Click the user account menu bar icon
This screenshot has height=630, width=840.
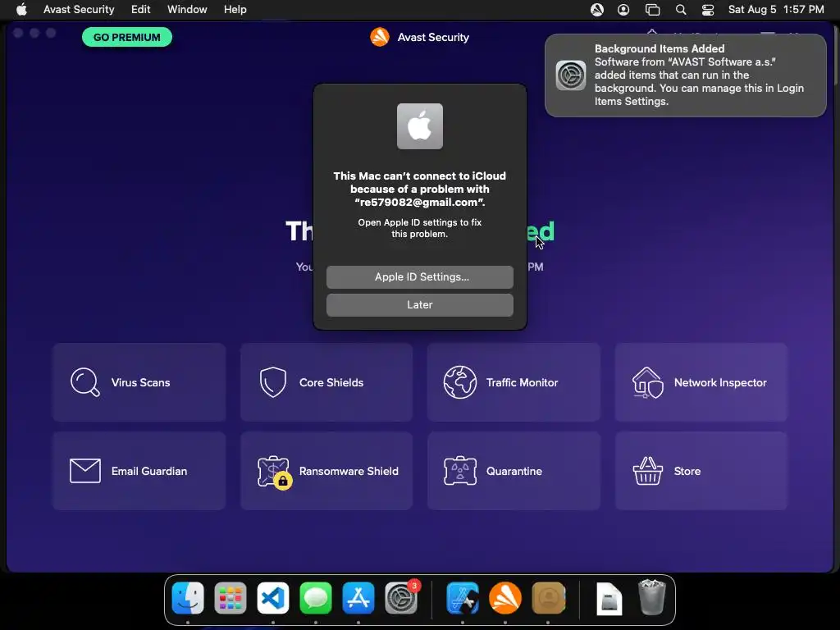pyautogui.click(x=623, y=10)
